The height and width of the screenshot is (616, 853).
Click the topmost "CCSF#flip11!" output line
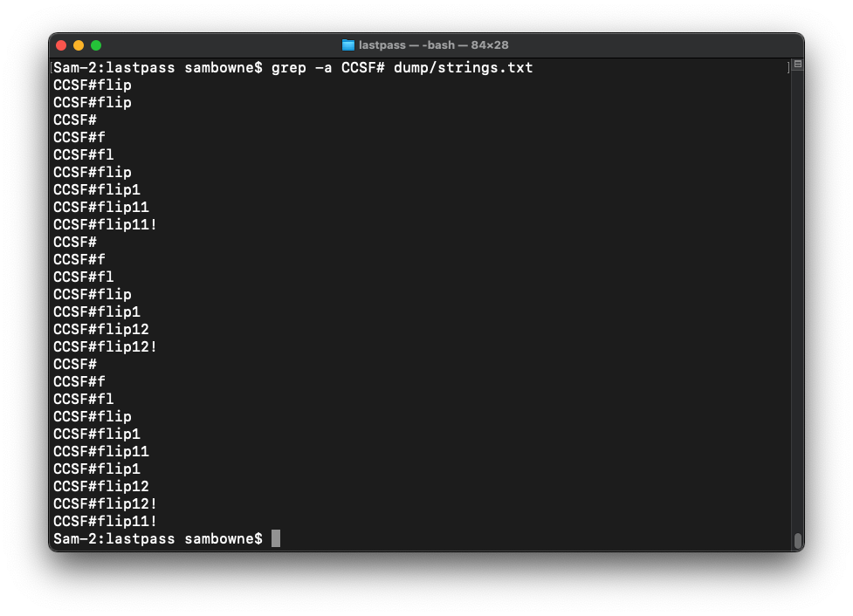tap(105, 224)
